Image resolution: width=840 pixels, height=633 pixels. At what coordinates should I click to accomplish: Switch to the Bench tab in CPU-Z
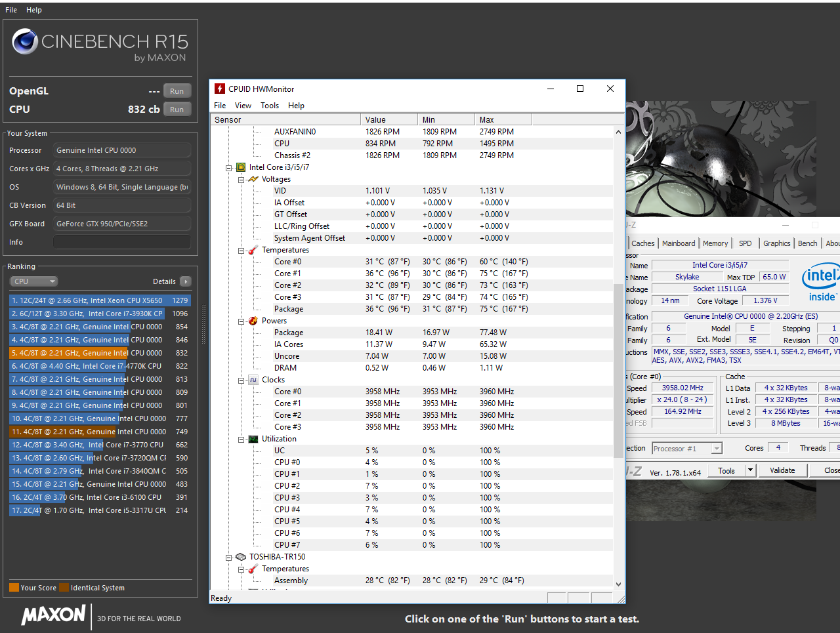[808, 243]
